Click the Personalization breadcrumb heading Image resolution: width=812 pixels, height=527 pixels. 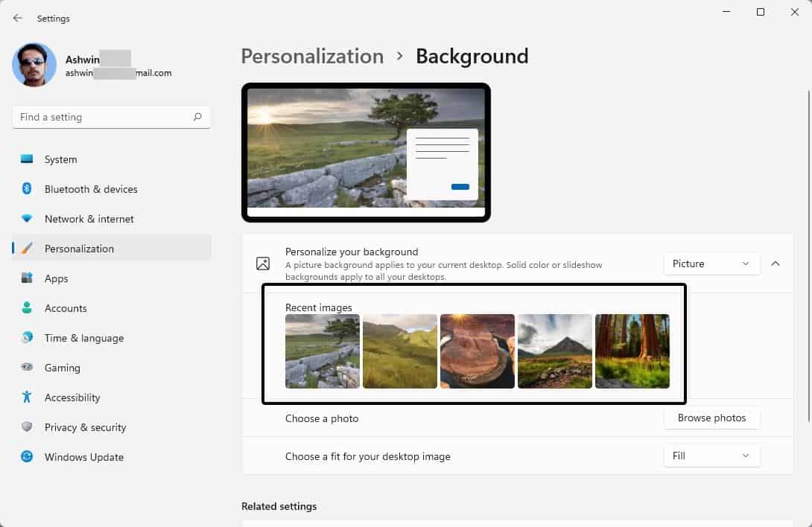click(x=312, y=56)
